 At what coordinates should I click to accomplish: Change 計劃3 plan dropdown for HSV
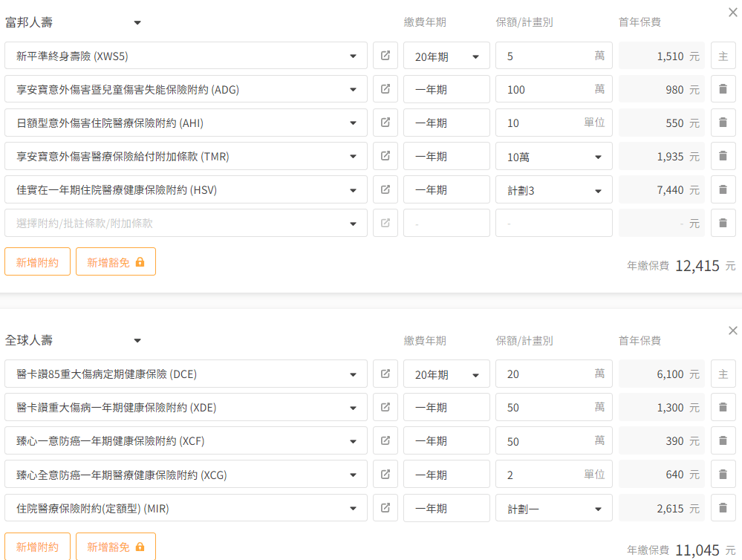click(x=553, y=190)
